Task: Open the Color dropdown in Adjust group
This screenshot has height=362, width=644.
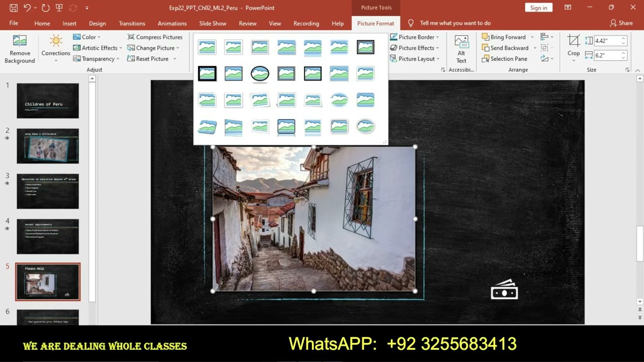Action: (x=87, y=37)
